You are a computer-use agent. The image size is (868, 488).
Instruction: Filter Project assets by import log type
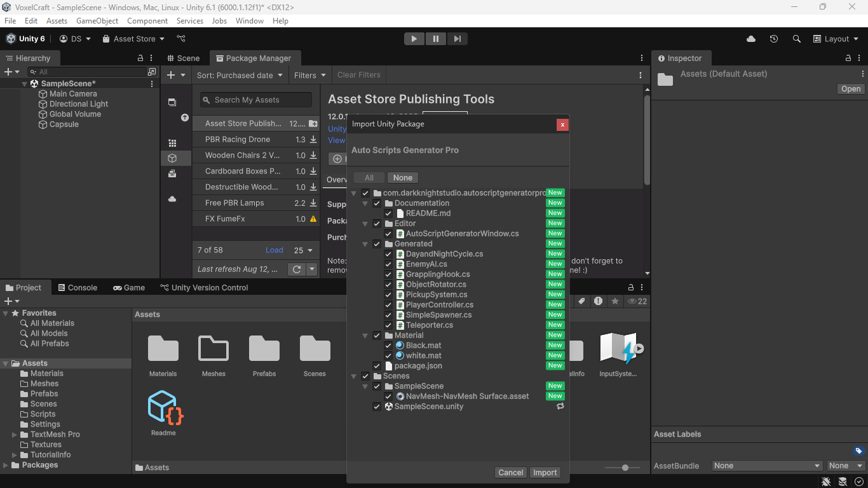click(598, 301)
